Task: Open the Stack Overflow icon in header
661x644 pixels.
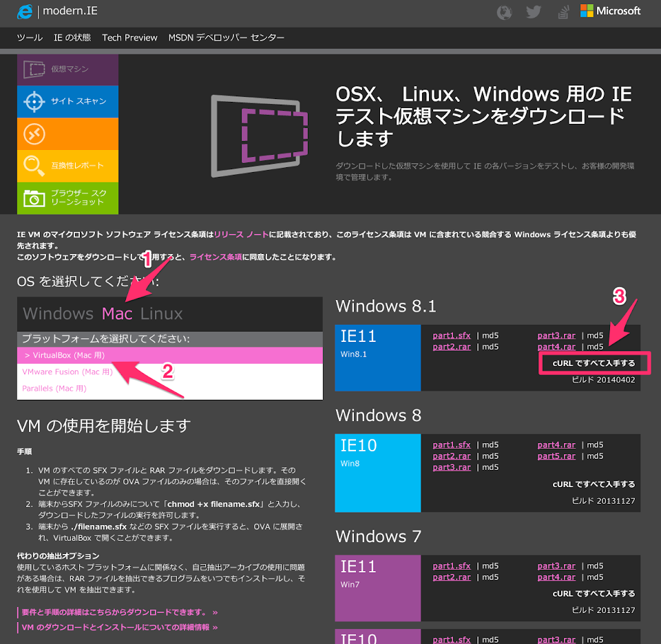Action: coord(563,12)
